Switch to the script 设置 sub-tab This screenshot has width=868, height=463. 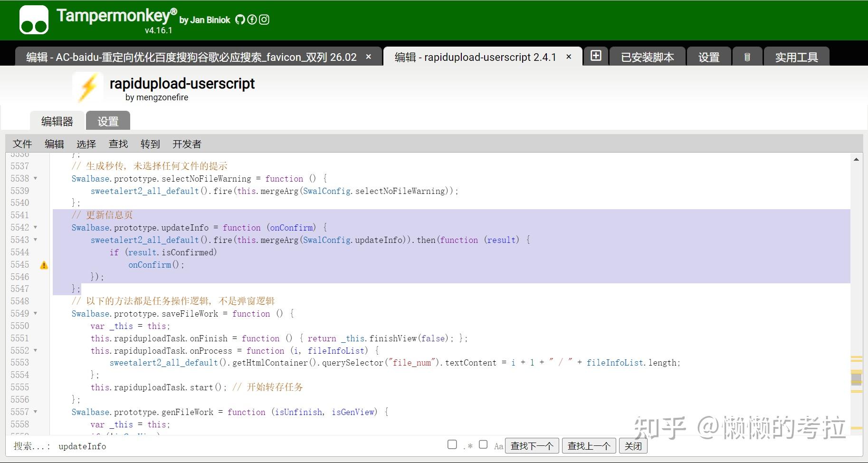click(x=108, y=121)
